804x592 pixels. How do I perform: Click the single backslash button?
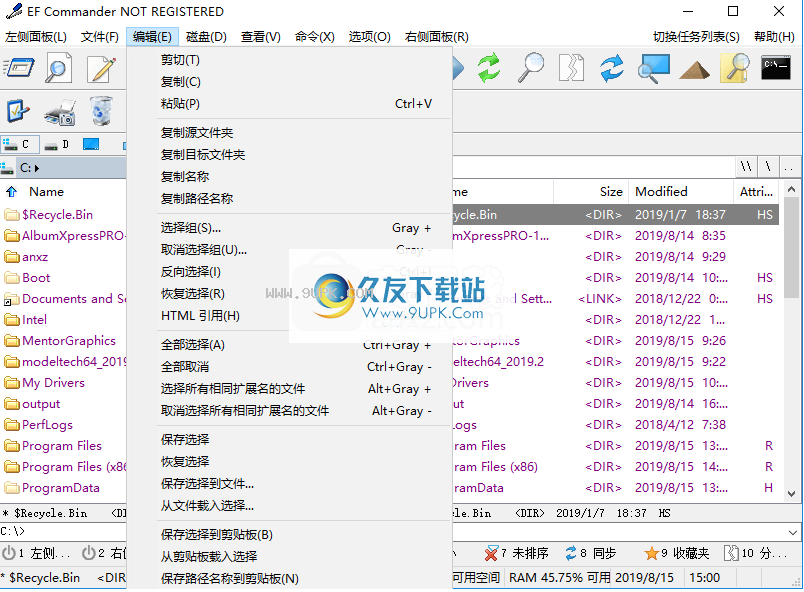tap(768, 167)
